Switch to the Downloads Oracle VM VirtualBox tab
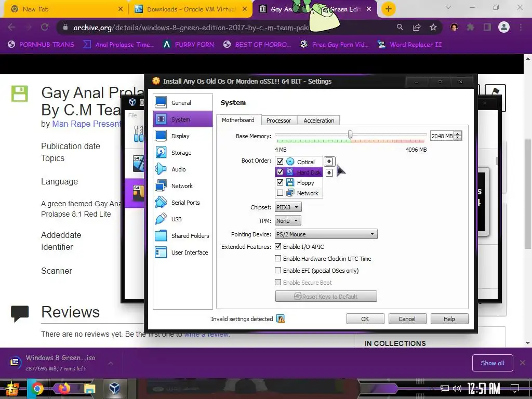Screen dimensions: 532x399 pos(192,9)
